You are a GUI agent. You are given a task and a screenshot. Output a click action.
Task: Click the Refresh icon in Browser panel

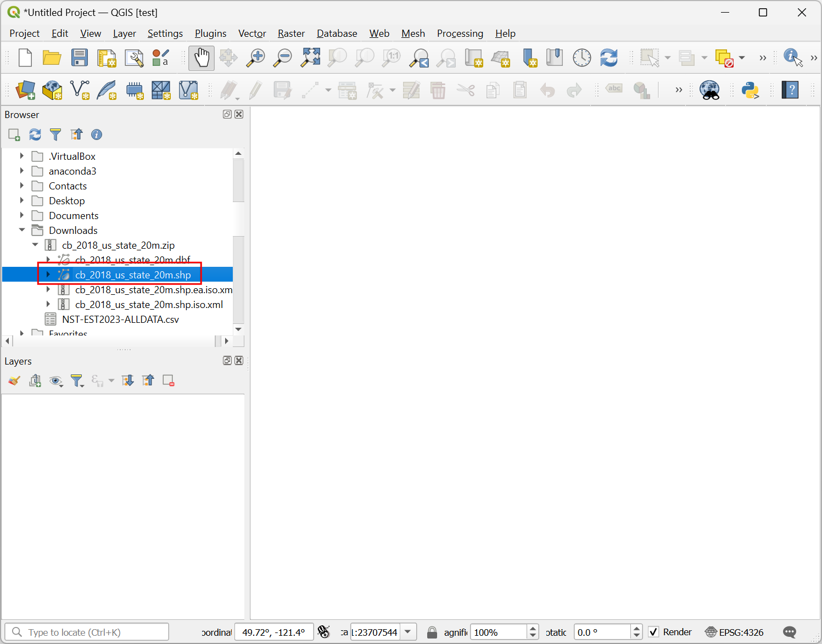(x=35, y=135)
